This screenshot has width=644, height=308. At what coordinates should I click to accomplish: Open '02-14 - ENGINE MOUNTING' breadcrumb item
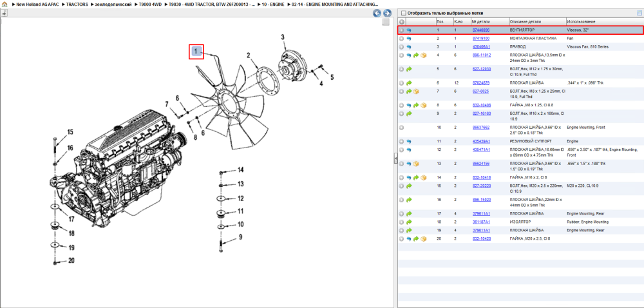point(335,4)
